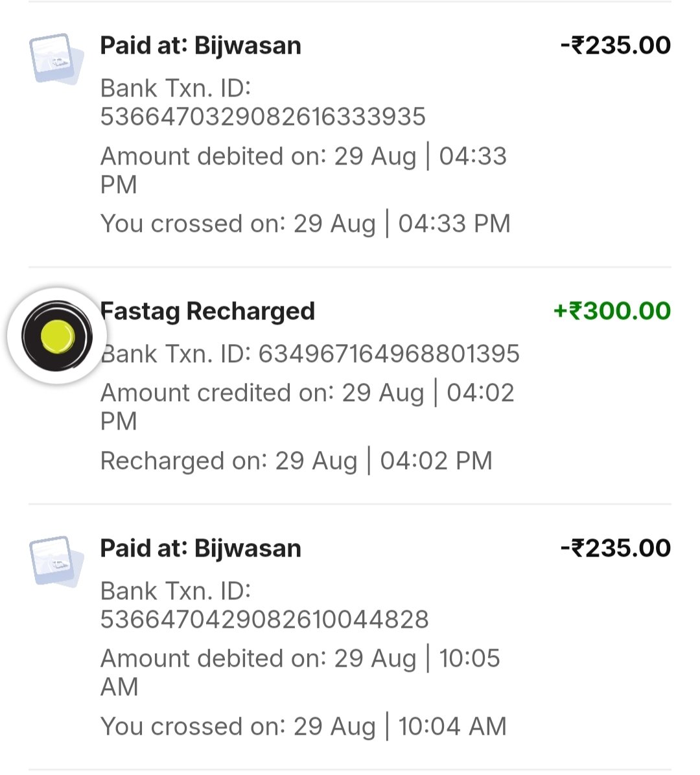Tap the Ola logo next to Fastag Recharged
700x775 pixels.
pyautogui.click(x=57, y=336)
